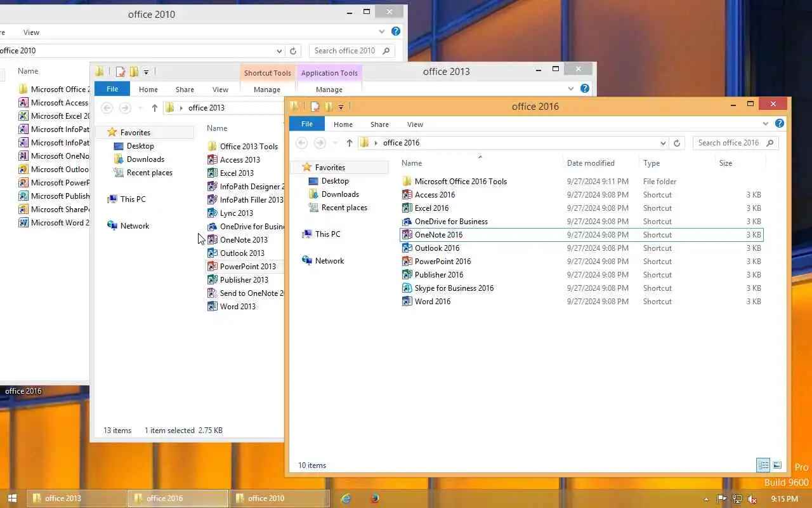Click the help icon in office 2016 window

(780, 124)
